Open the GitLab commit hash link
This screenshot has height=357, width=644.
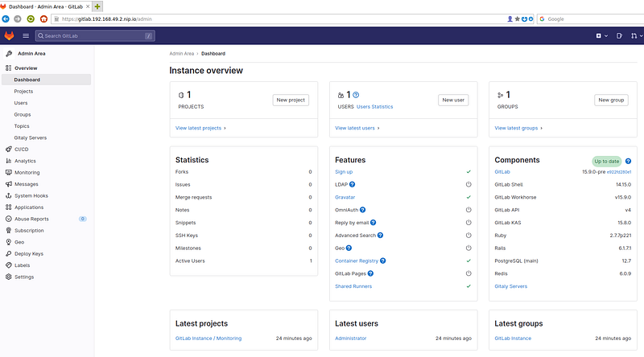[619, 172]
